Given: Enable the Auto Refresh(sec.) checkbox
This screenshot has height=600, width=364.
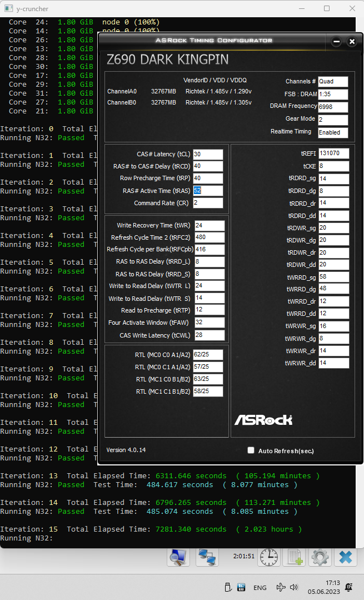Looking at the screenshot, I should pos(251,450).
